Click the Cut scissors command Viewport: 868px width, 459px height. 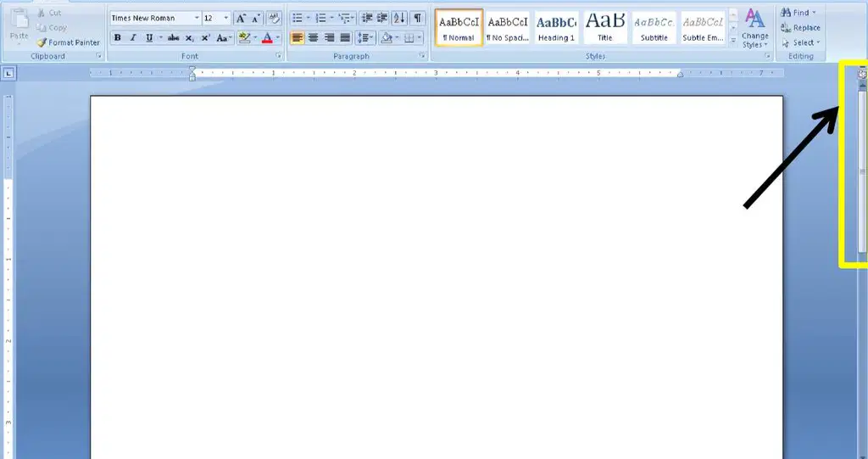click(x=48, y=13)
